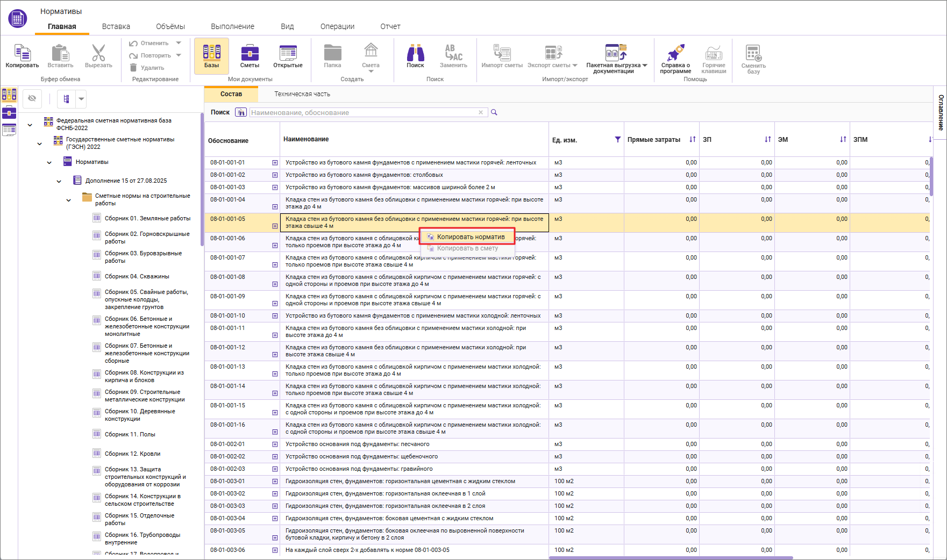Screen dimensions: 947x560
Task: Expand row 08-01-001-01 with plus icon
Action: 275,162
